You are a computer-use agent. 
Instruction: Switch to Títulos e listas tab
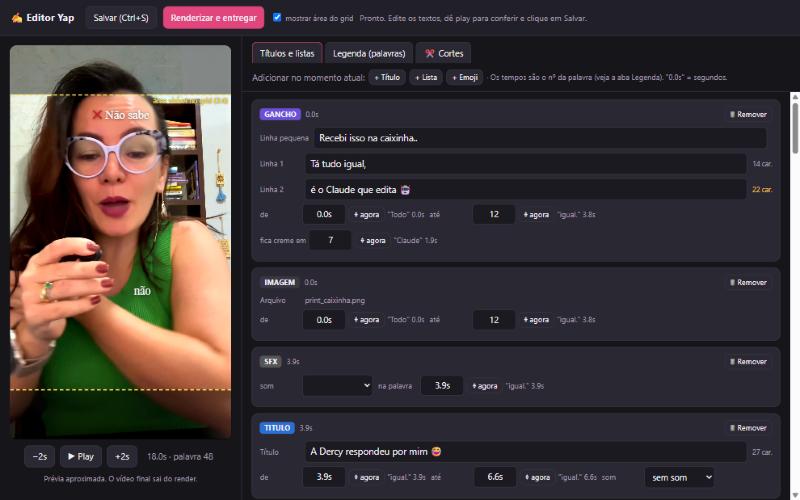pyautogui.click(x=287, y=53)
